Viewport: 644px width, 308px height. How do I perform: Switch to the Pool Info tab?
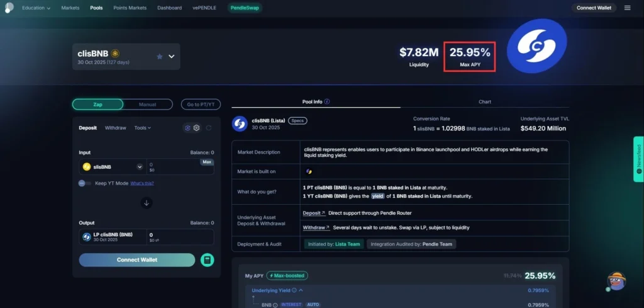click(316, 101)
